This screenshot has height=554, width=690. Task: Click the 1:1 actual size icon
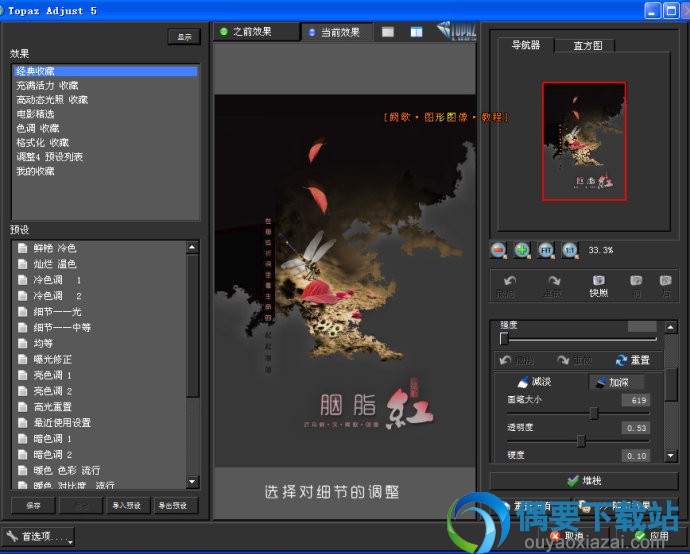pos(570,250)
